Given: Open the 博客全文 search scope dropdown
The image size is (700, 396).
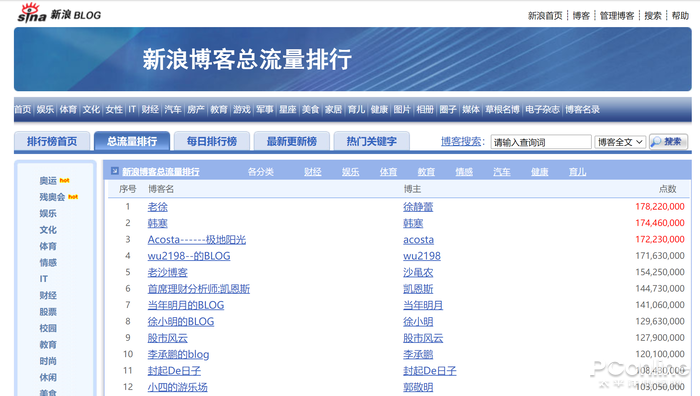Looking at the screenshot, I should [620, 142].
